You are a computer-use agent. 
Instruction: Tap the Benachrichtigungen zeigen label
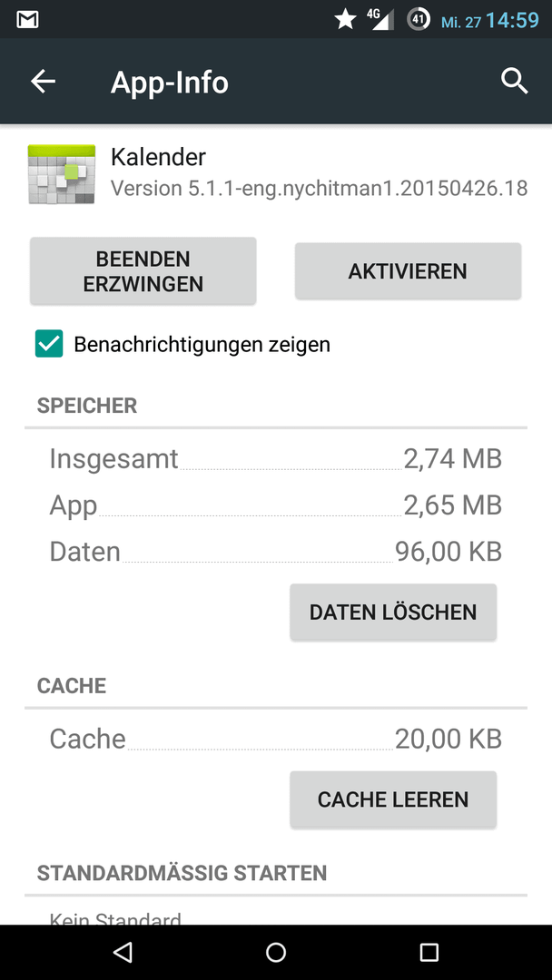point(202,345)
